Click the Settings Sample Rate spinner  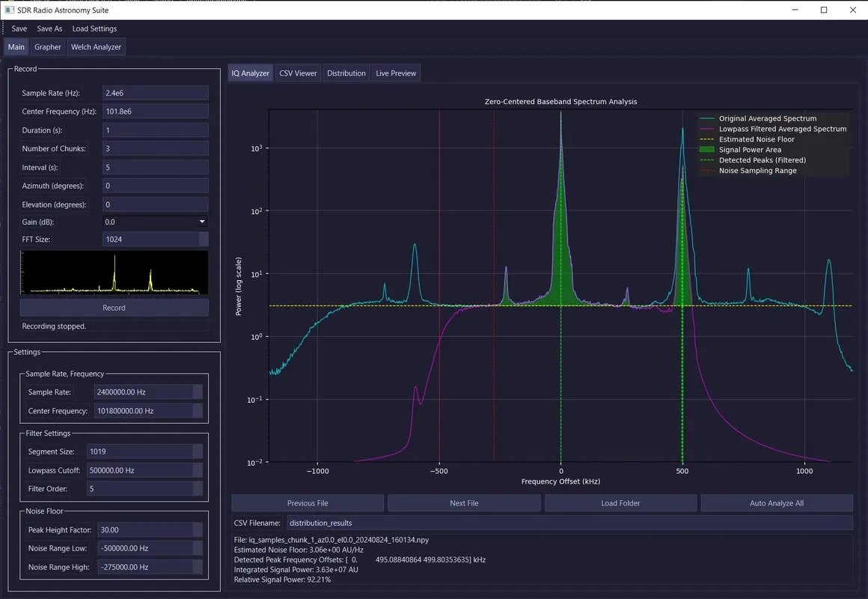[198, 392]
